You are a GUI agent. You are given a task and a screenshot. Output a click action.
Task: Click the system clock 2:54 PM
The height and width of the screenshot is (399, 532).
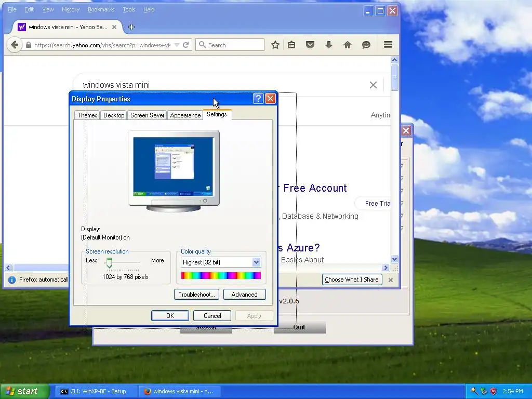[512, 391]
